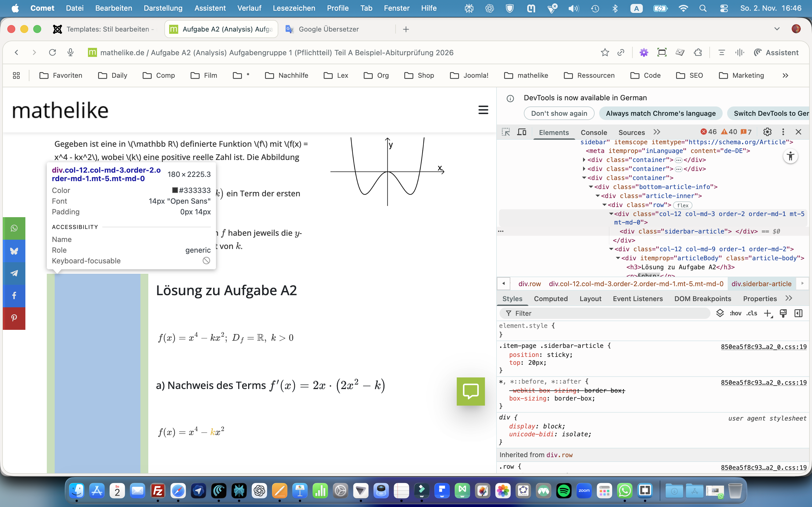Click the inspect element picker icon
The image size is (812, 507).
(x=506, y=132)
